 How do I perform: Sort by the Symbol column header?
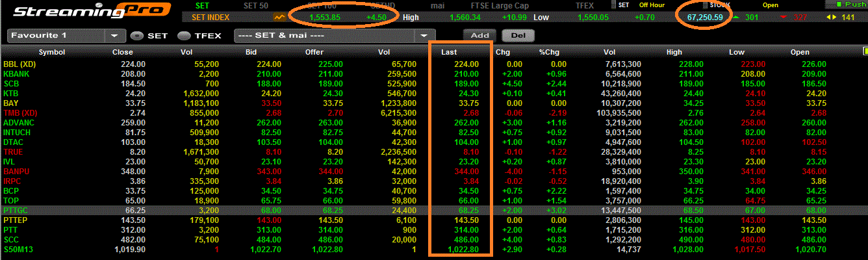pyautogui.click(x=52, y=52)
